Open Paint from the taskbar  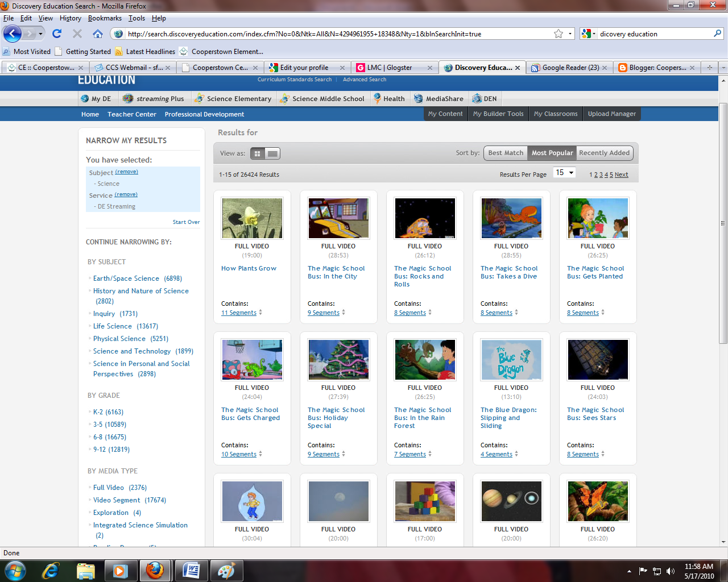pos(226,570)
